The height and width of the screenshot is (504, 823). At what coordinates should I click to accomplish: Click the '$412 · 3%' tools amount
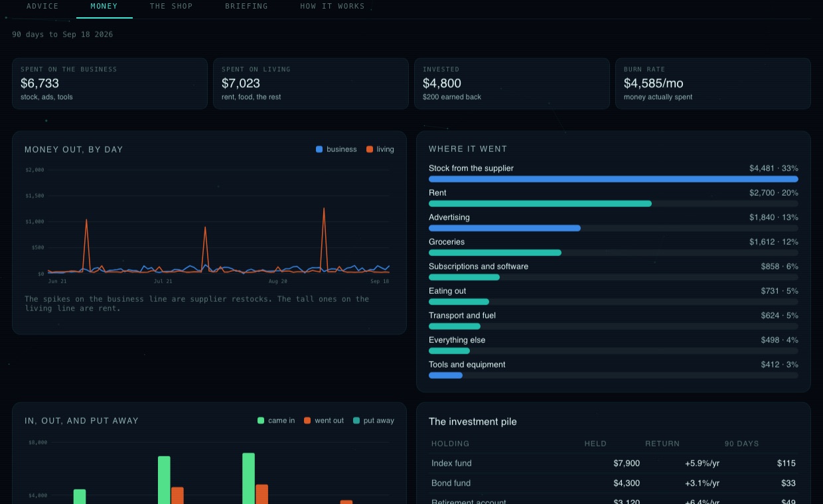pos(780,365)
